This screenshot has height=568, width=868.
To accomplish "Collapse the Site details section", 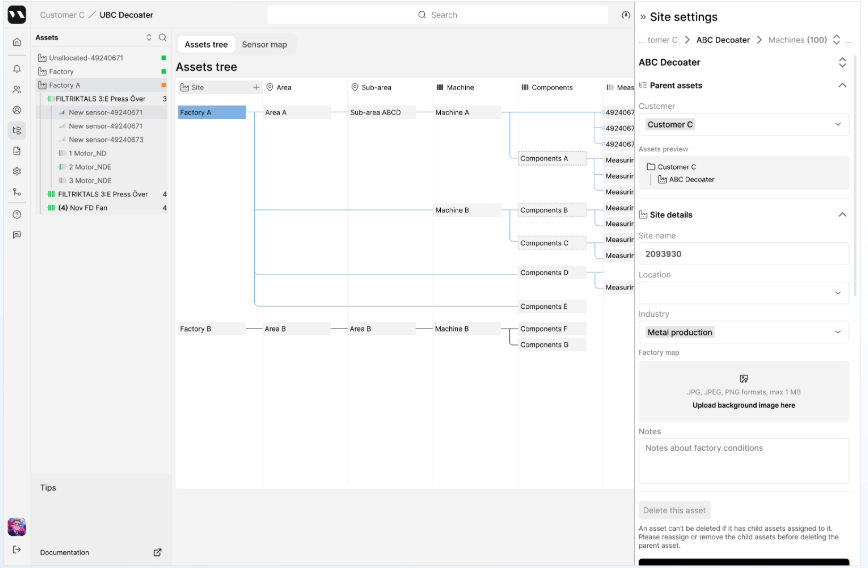I will tap(842, 214).
